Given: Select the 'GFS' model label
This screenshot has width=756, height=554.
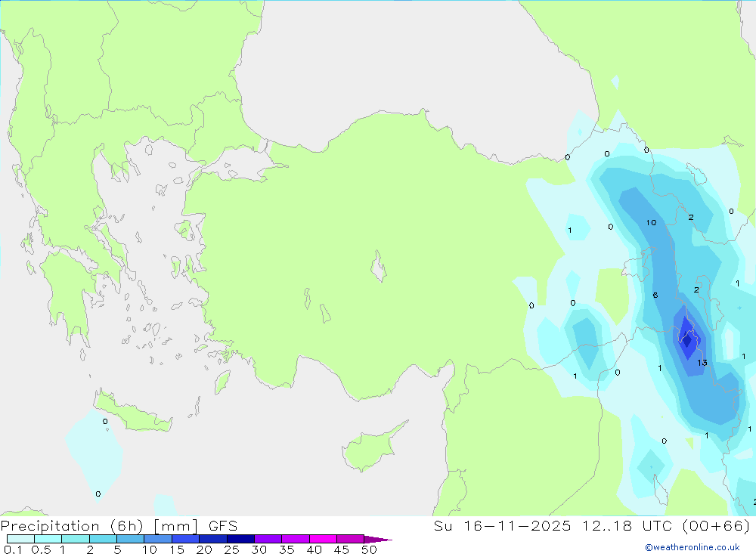Looking at the screenshot, I should pos(223,526).
